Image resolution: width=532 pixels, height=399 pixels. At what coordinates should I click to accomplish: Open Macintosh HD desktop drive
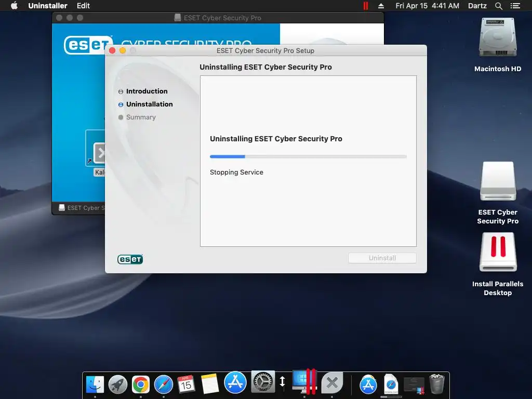pyautogui.click(x=497, y=37)
